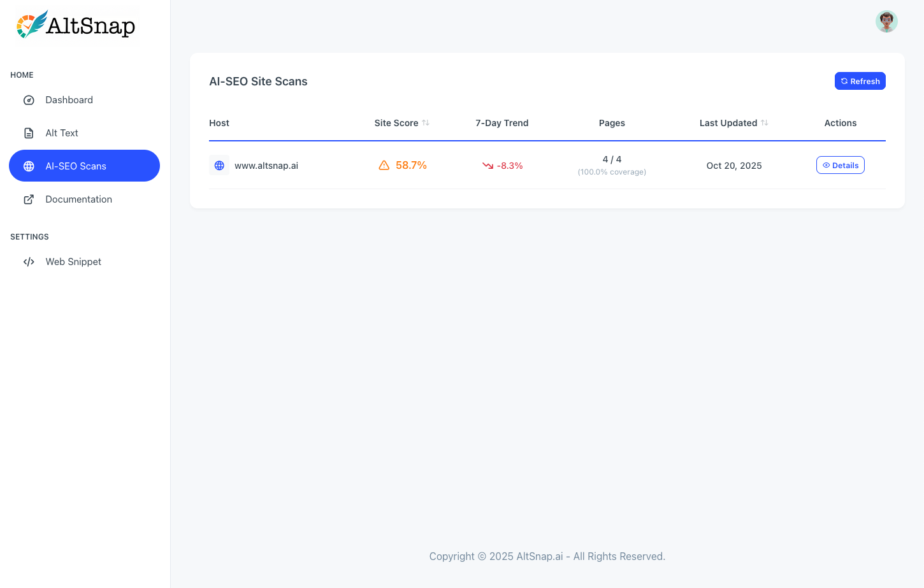Viewport: 924px width, 588px height.
Task: Click the eye icon inside the Details button
Action: click(826, 165)
